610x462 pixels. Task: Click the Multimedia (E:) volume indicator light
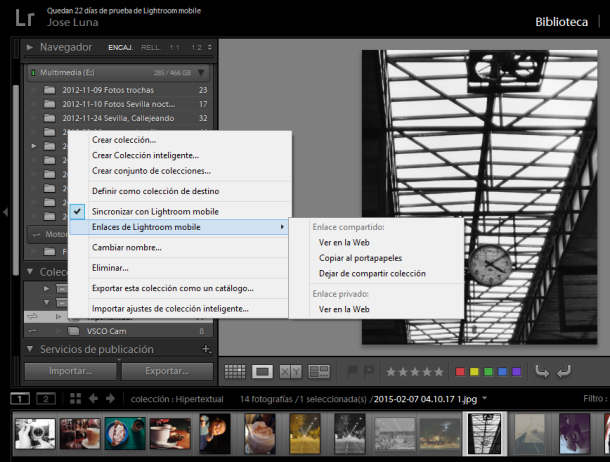33,73
